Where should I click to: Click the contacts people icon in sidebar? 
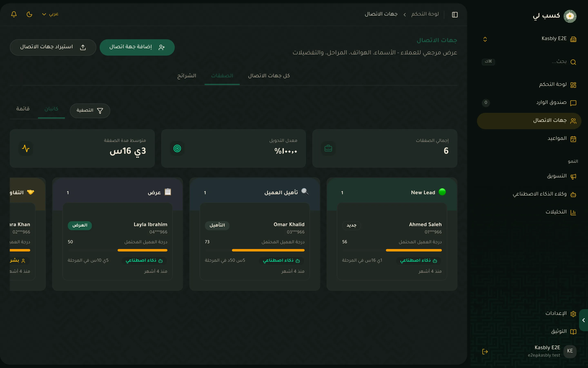pos(573,121)
